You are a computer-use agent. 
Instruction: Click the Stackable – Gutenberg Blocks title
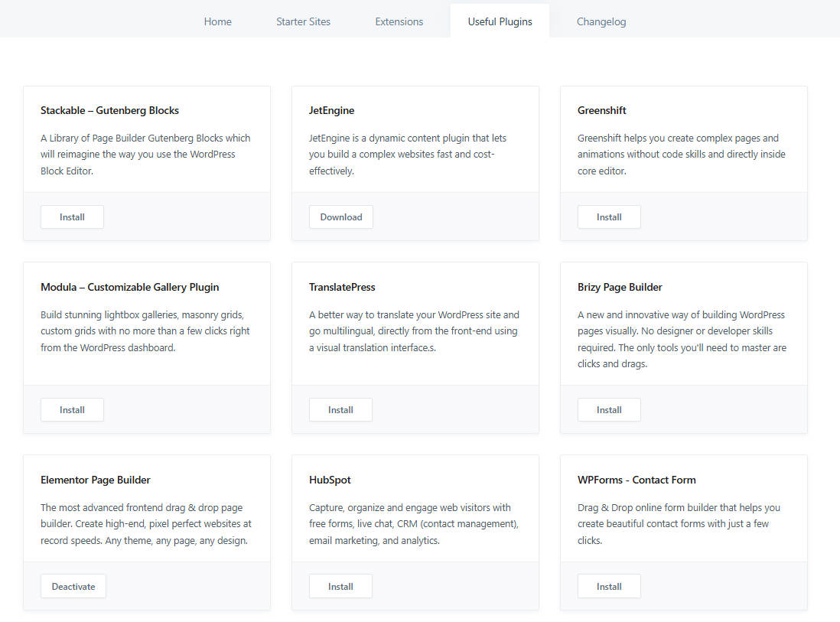110,110
